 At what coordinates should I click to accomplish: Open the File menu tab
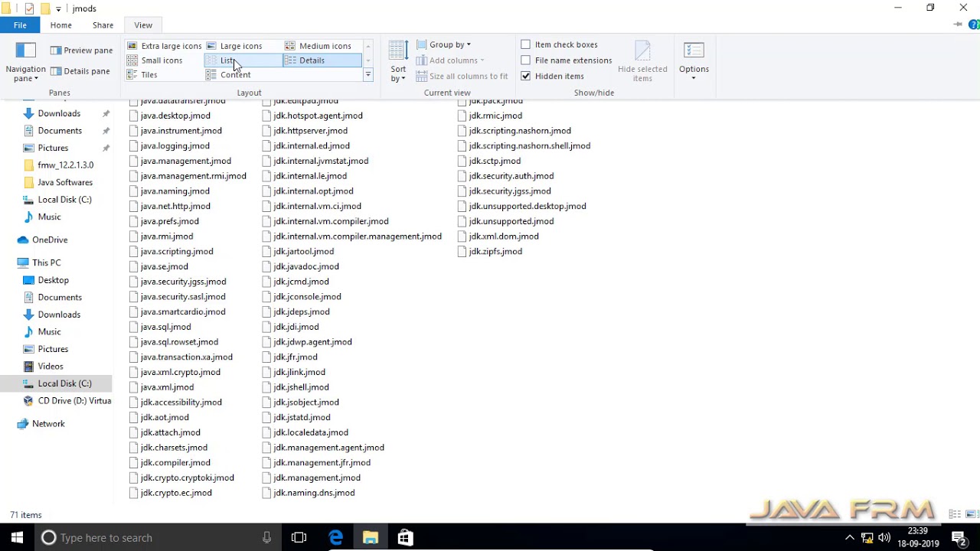click(20, 25)
